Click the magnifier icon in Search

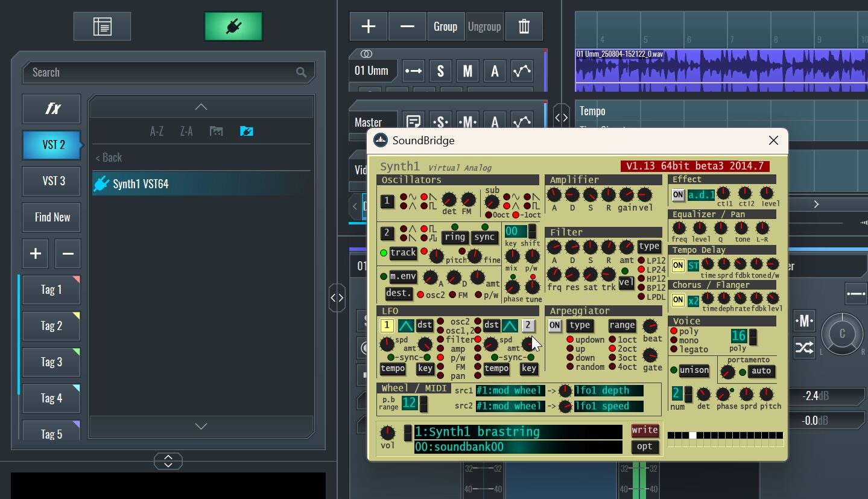(x=302, y=72)
